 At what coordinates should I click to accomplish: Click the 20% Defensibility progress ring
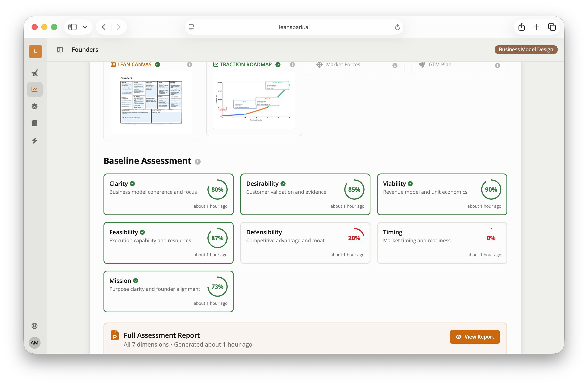355,238
